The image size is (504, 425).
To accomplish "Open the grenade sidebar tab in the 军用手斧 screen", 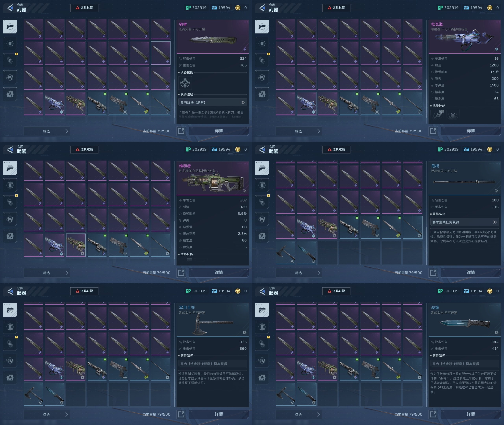I will (10, 344).
